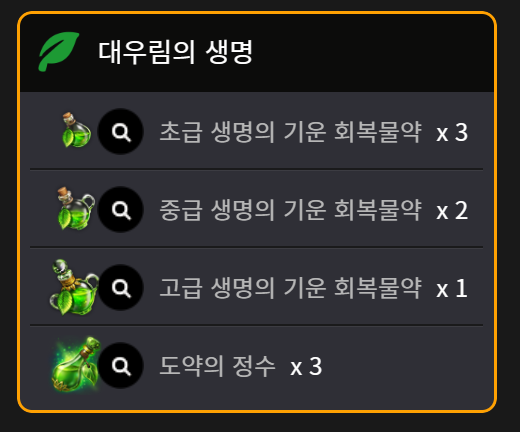This screenshot has height=432, width=520.
Task: Click the 중급 생명의 기운 회복물약 potion icon
Action: (x=76, y=209)
